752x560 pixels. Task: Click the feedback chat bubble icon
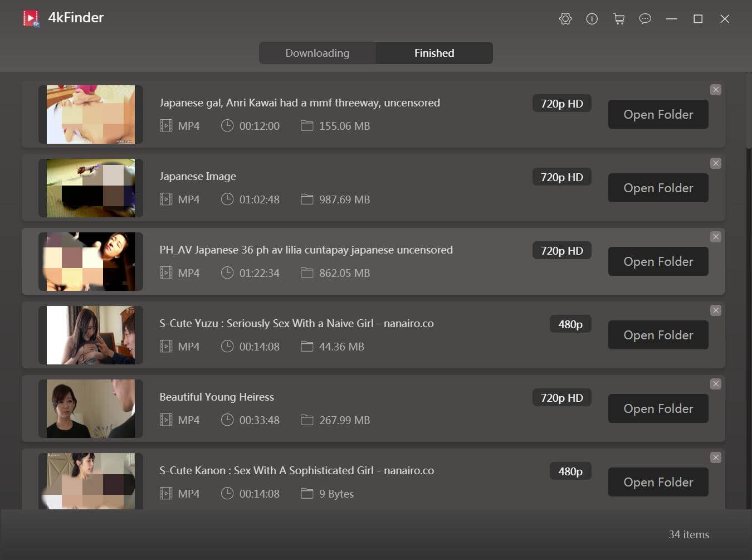coord(645,19)
